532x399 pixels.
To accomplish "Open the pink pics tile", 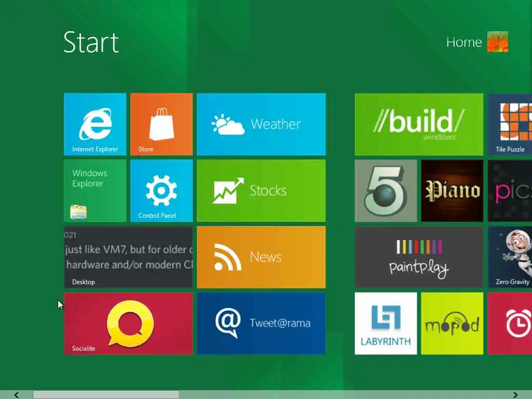I will coord(510,191).
